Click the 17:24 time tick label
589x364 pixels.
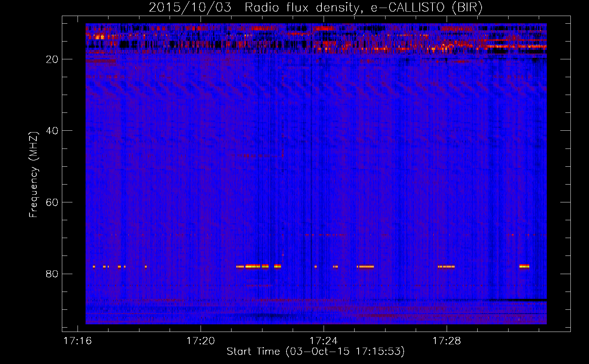(x=324, y=341)
